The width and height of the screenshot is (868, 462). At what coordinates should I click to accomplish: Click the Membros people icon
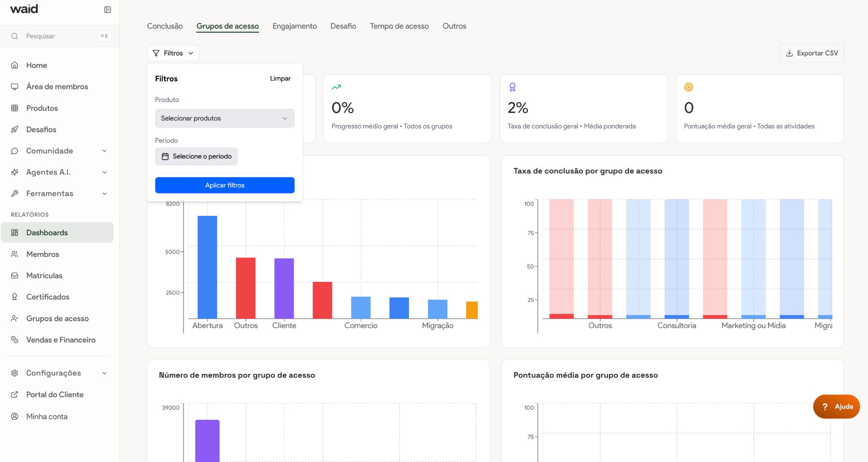tap(15, 254)
